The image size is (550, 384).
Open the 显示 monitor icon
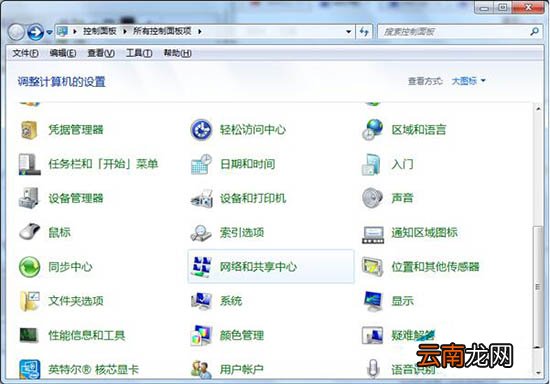[373, 301]
